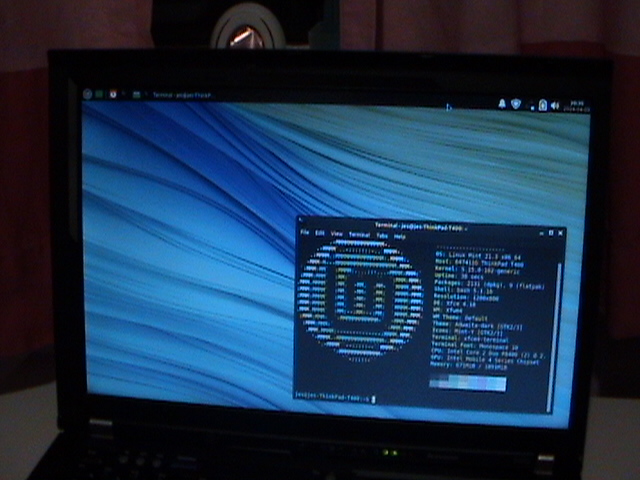Viewport: 640px width, 480px height.
Task: Click the "Terminal: xfce4-terminal" line
Action: point(470,339)
